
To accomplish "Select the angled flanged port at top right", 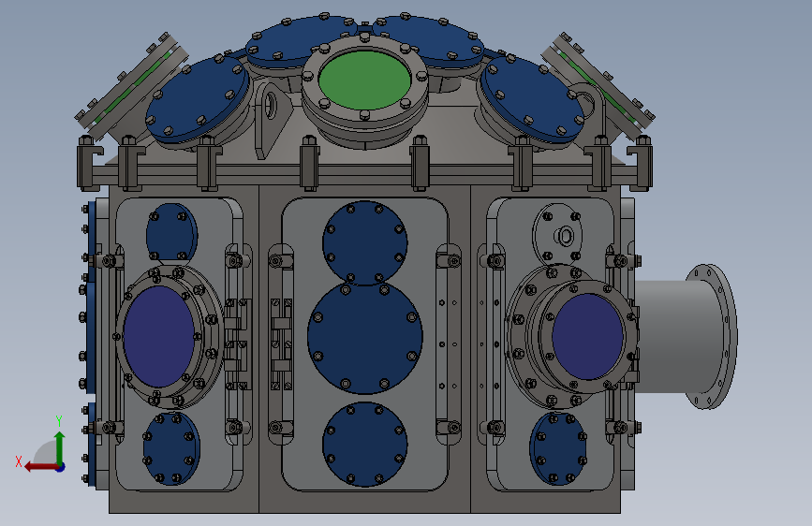I will tap(598, 87).
